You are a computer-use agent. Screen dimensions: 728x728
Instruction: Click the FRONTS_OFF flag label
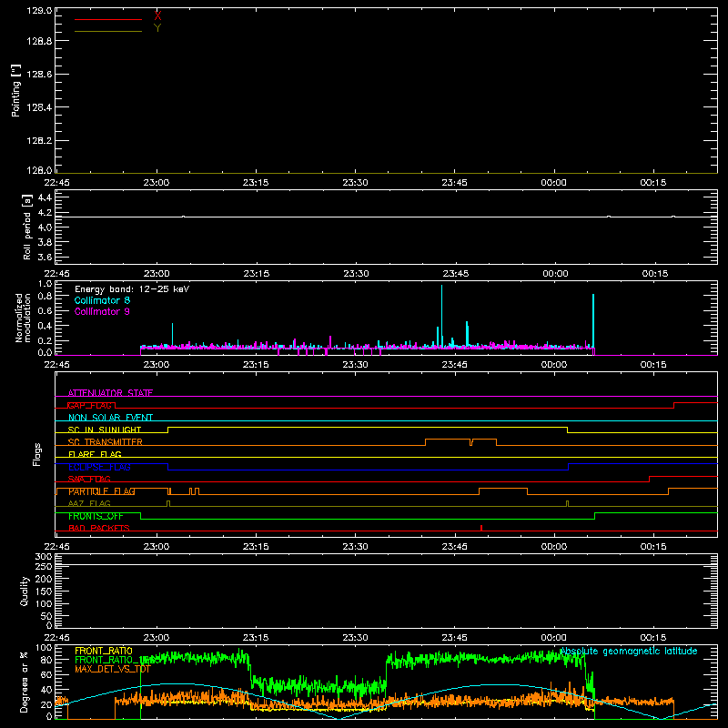tap(96, 516)
